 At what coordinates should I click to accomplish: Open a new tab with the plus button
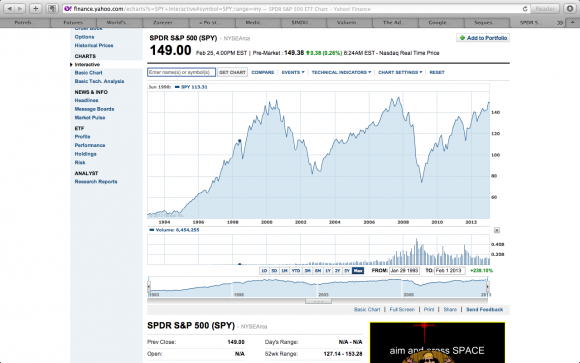[x=572, y=23]
